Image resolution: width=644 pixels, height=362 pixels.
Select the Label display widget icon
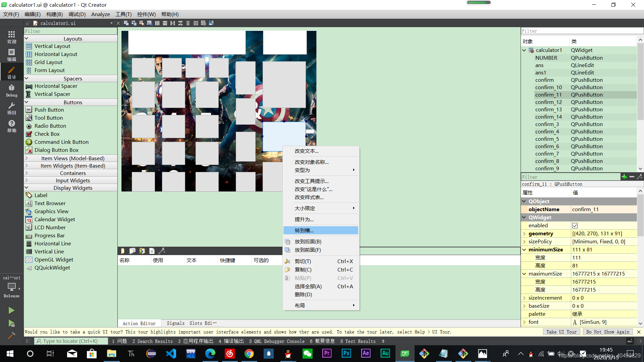click(29, 195)
